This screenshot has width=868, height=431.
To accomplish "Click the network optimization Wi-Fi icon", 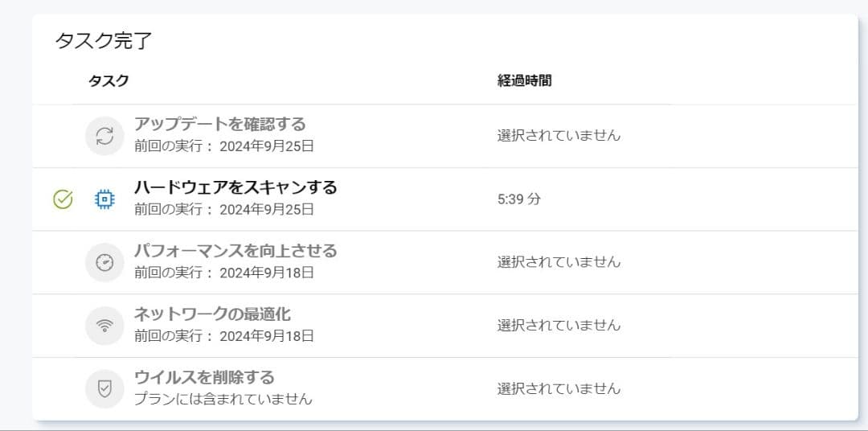I will [x=104, y=326].
